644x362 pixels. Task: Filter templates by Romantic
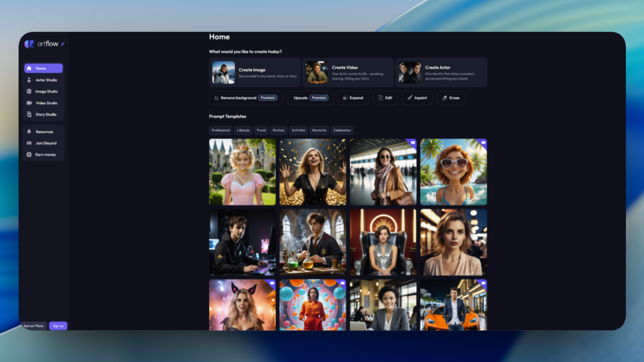[319, 130]
